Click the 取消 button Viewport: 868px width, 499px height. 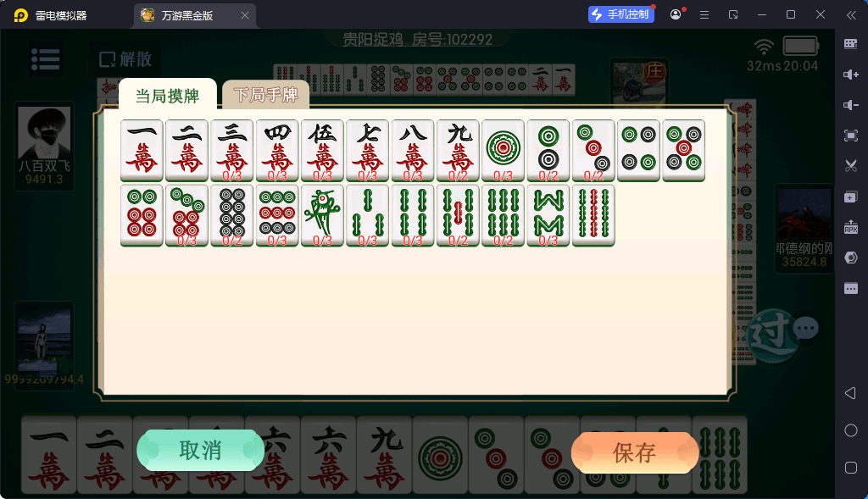pos(200,451)
